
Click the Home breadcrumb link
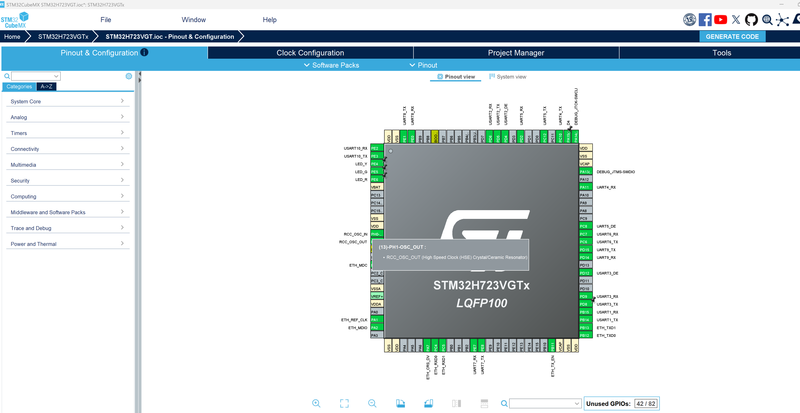[x=12, y=37]
